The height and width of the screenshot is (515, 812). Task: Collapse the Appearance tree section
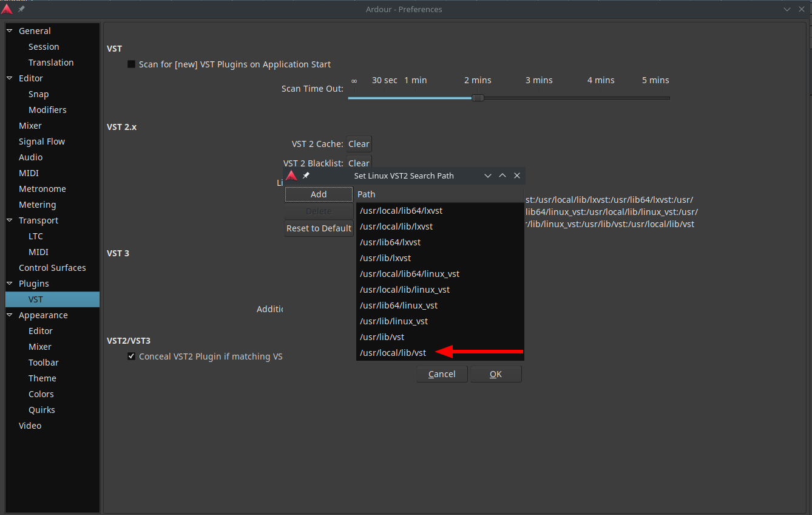pyautogui.click(x=10, y=315)
